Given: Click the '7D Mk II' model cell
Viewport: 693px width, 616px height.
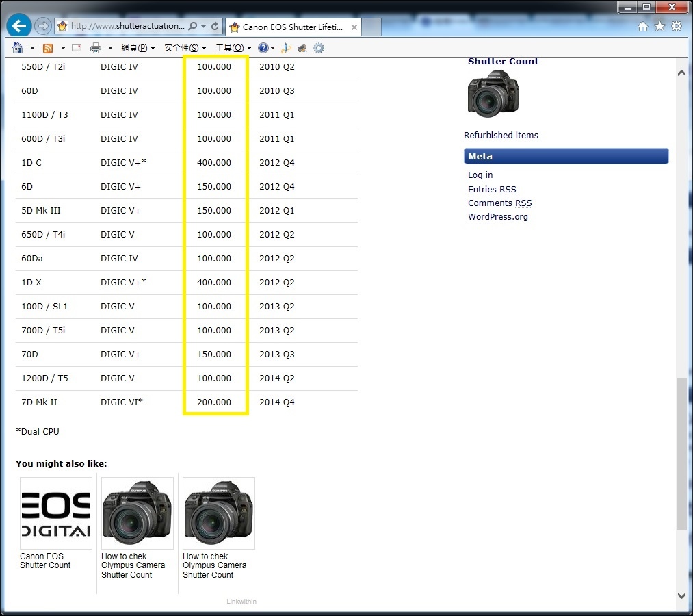Looking at the screenshot, I should [39, 402].
